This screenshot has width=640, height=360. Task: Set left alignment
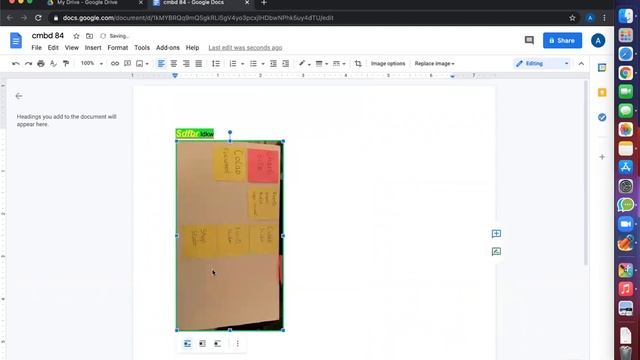pos(161,64)
